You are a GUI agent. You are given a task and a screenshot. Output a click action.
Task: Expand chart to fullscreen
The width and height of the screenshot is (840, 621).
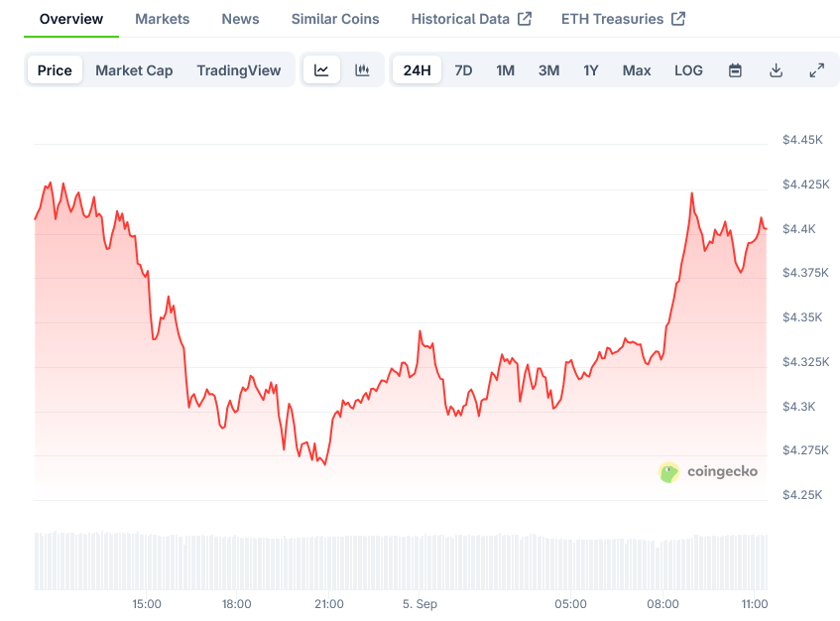[816, 70]
